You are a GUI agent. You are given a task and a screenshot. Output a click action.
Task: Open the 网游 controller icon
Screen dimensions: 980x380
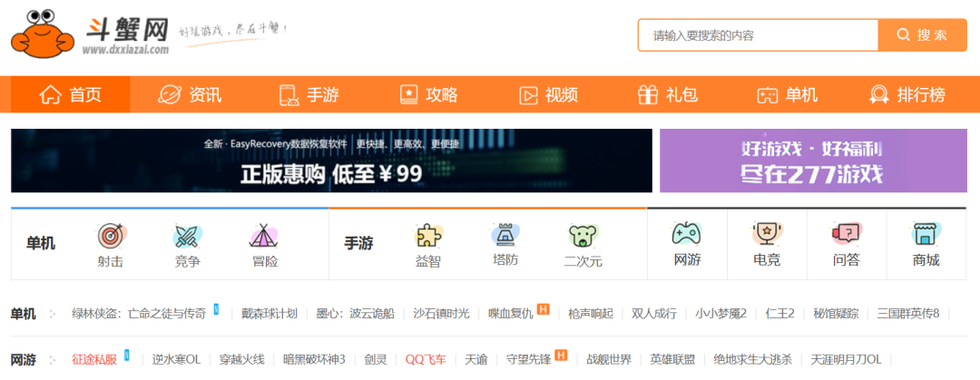click(687, 234)
